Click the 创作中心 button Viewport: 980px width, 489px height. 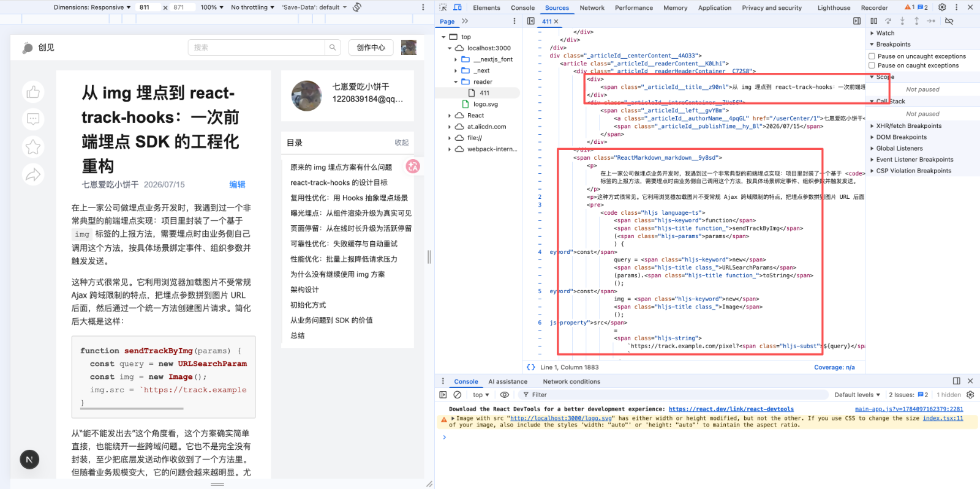click(x=371, y=48)
